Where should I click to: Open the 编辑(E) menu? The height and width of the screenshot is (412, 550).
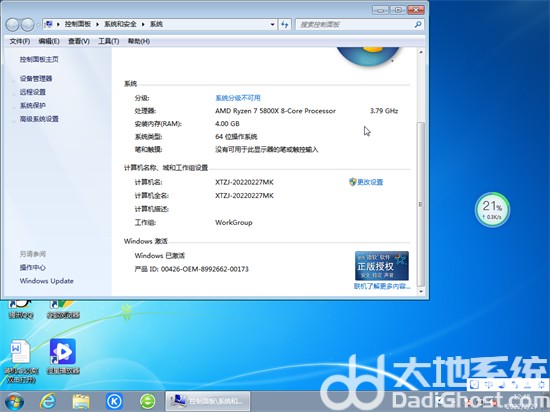[x=49, y=41]
